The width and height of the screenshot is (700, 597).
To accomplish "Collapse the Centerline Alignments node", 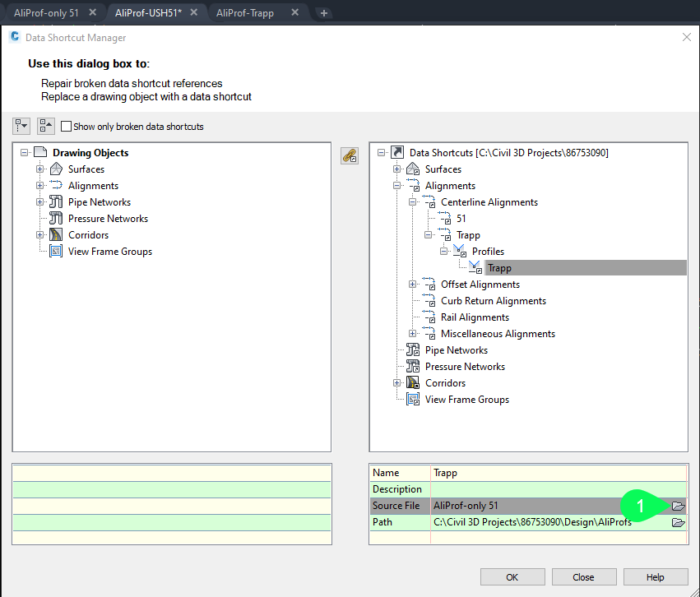I will pyautogui.click(x=413, y=202).
